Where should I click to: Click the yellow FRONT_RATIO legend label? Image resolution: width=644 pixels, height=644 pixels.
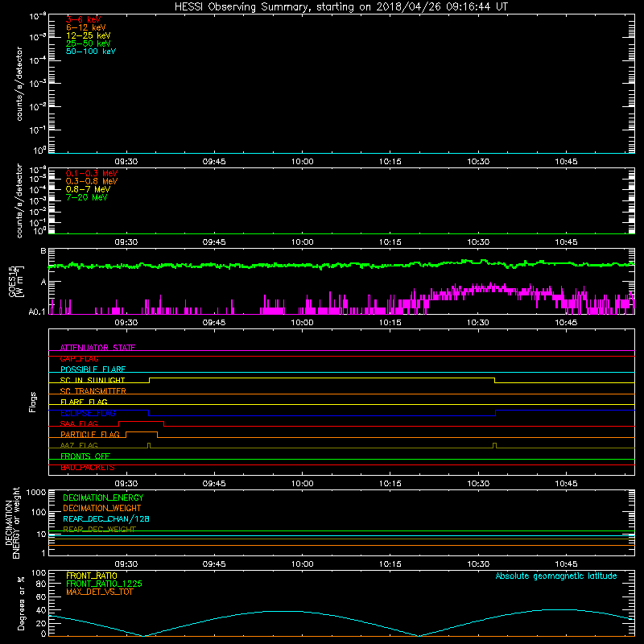(x=92, y=576)
